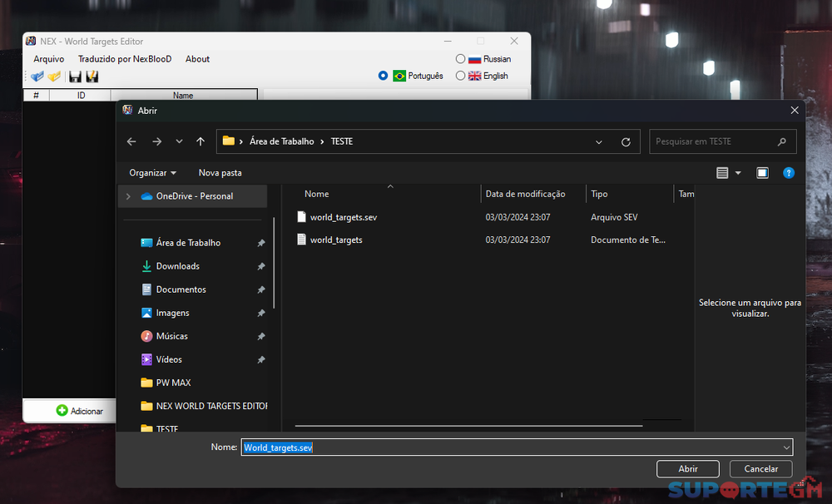This screenshot has height=504, width=832.
Task: Click the floppy disk save icon
Action: (75, 77)
